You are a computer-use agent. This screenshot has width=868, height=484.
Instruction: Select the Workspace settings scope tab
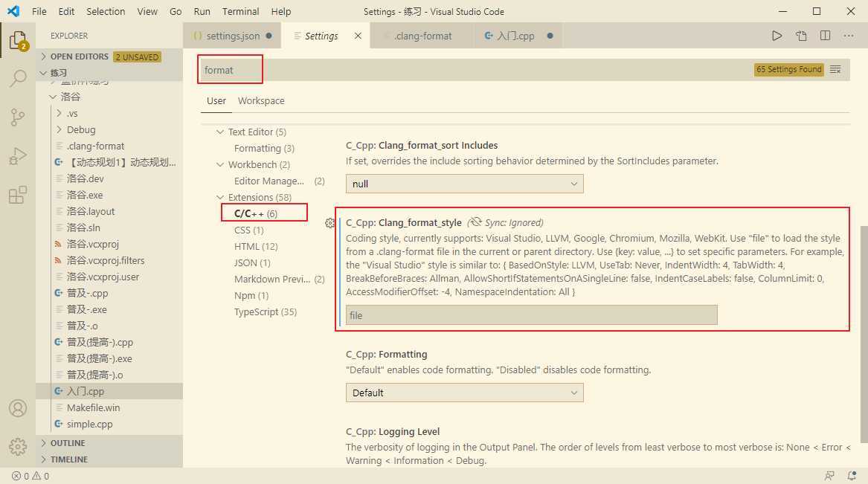coord(261,100)
